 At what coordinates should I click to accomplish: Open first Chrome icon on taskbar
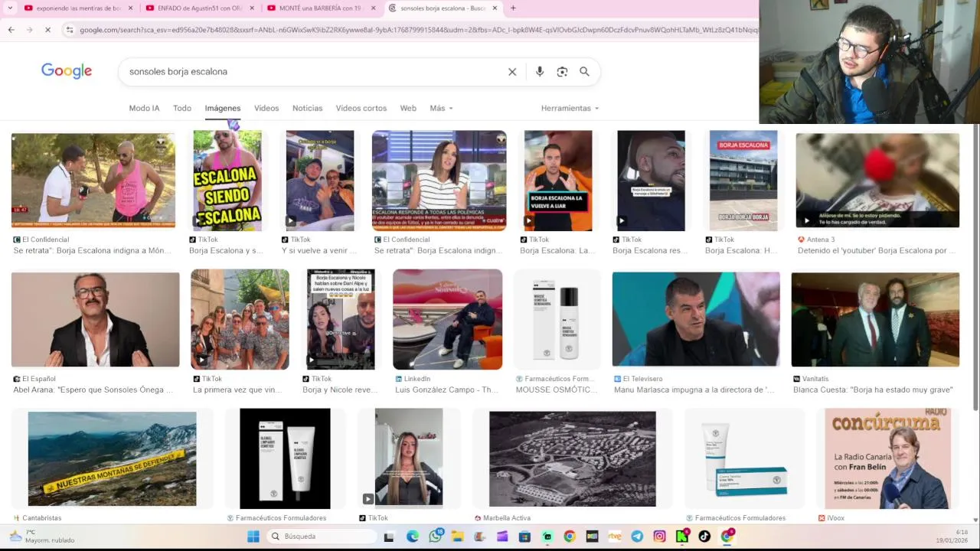570,536
